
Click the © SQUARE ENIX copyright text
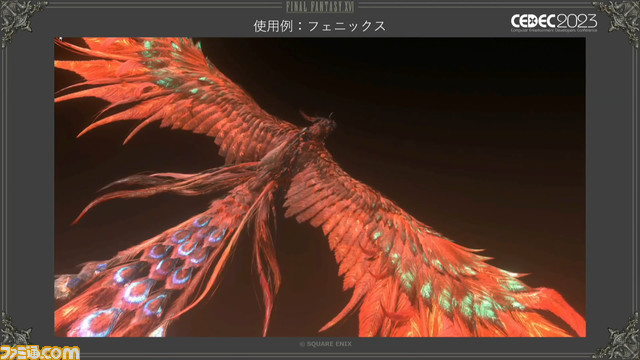tap(325, 344)
